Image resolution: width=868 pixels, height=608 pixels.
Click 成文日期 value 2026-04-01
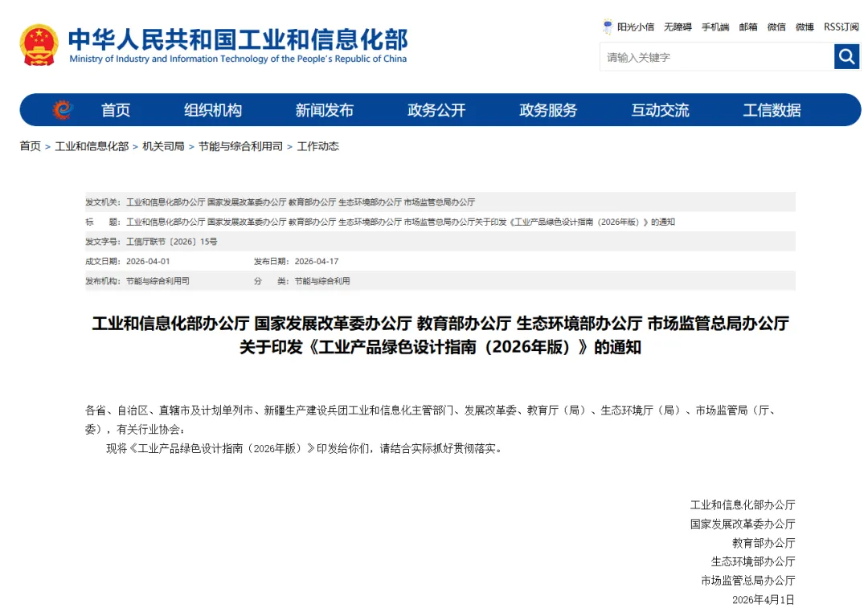pyautogui.click(x=148, y=261)
